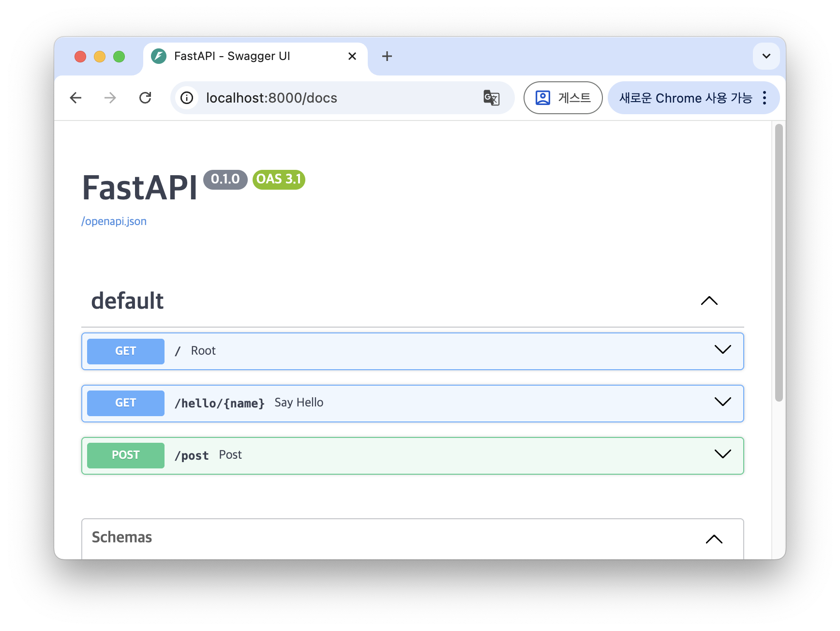This screenshot has height=631, width=840.
Task: Go back with the browser back arrow
Action: coord(75,98)
